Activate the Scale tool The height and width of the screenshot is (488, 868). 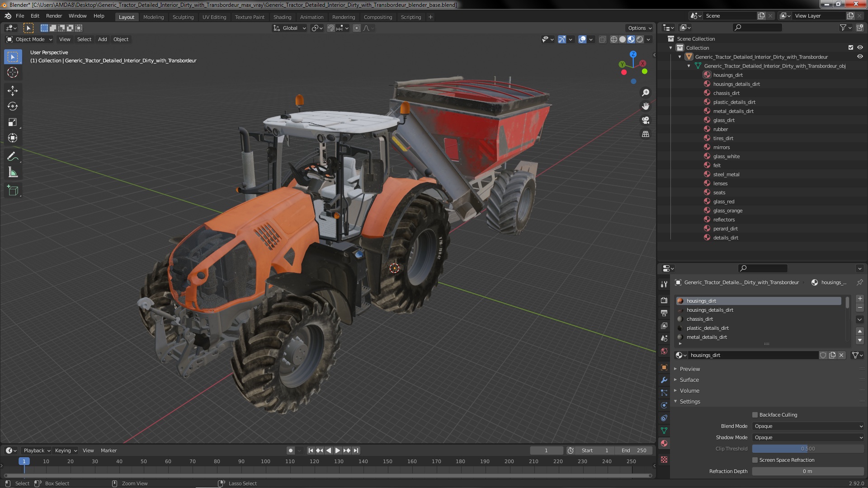tap(13, 122)
